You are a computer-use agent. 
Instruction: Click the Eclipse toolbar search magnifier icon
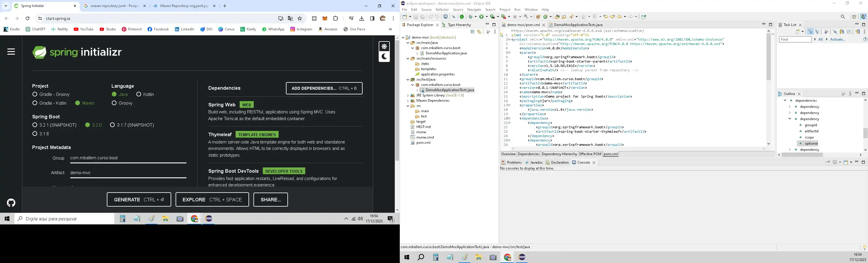843,17
